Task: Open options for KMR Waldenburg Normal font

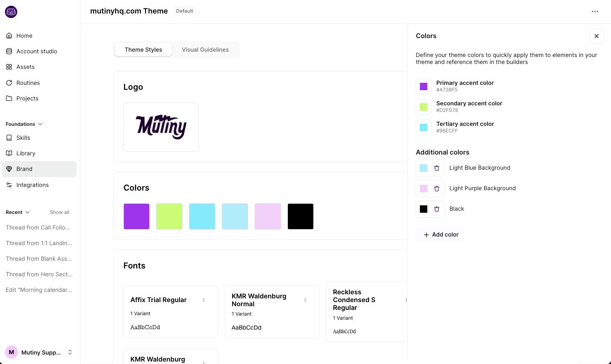Action: pyautogui.click(x=305, y=300)
